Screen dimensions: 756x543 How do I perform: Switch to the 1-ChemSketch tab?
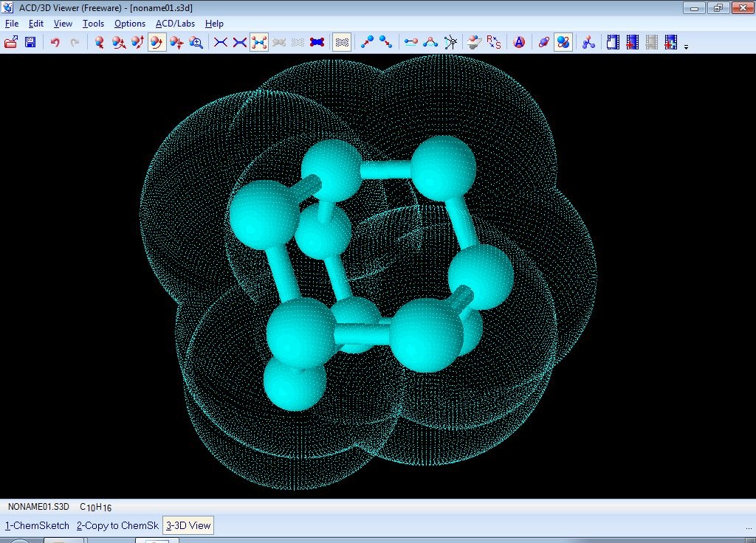[37, 525]
